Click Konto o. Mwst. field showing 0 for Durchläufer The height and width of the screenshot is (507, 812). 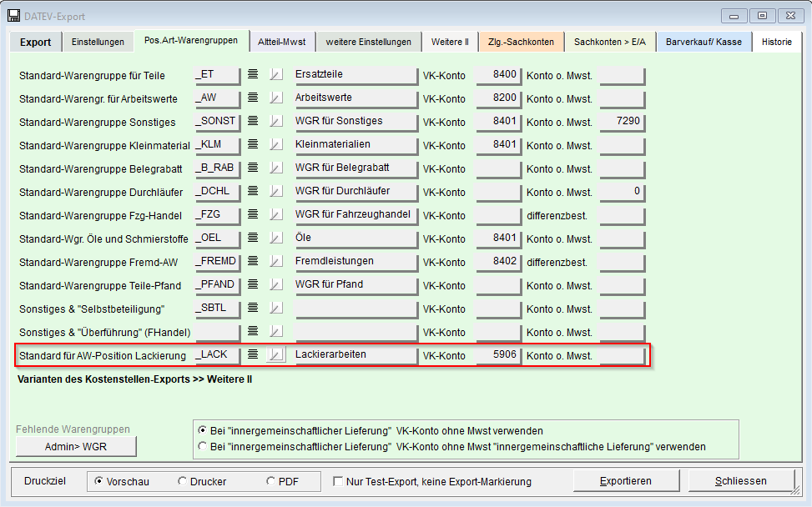click(x=622, y=192)
